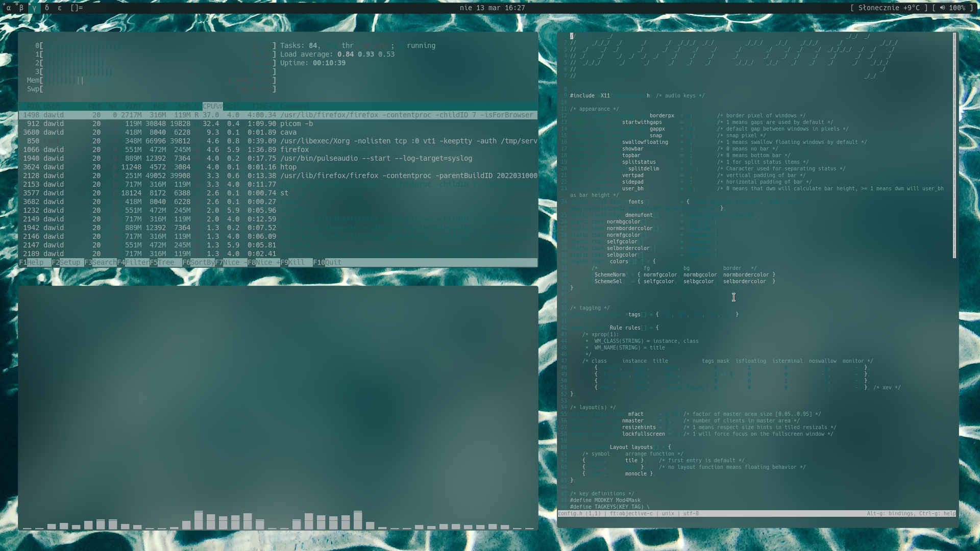Open F1 Help in htop
Viewport: 980px width, 551px height.
point(35,262)
